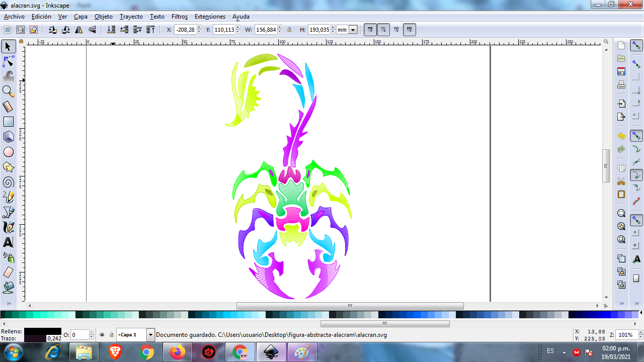
Task: Select the Text tool
Action: click(x=8, y=242)
